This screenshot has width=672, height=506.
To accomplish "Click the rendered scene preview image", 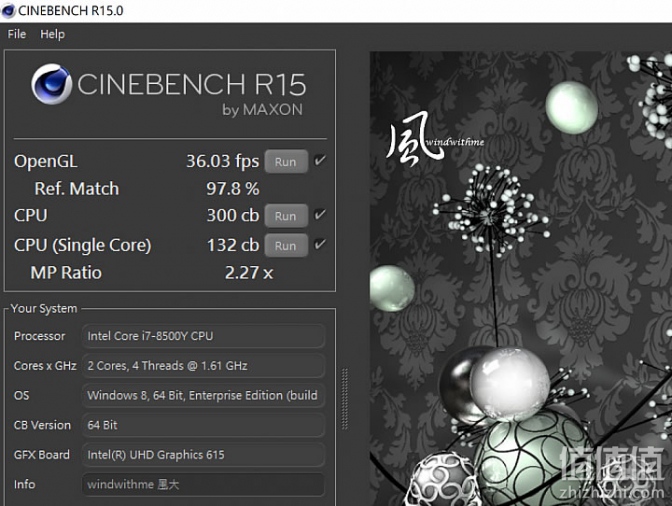I will [x=521, y=278].
